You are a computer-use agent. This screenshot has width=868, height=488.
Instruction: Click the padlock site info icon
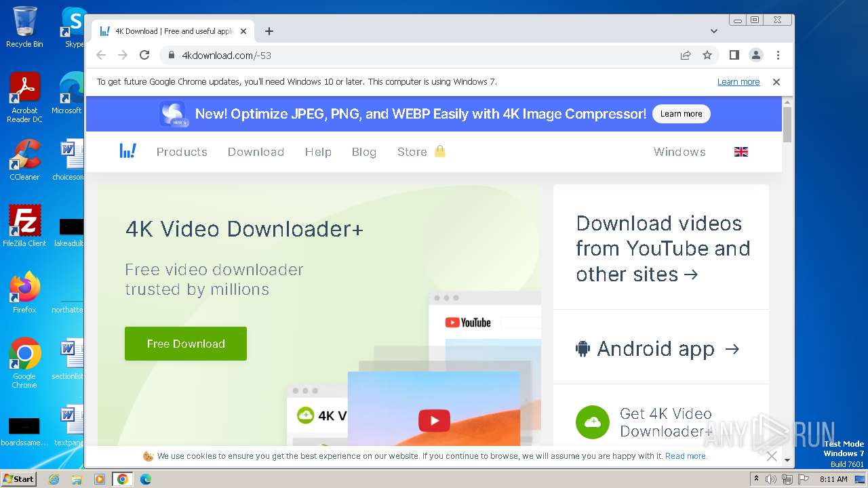[171, 55]
